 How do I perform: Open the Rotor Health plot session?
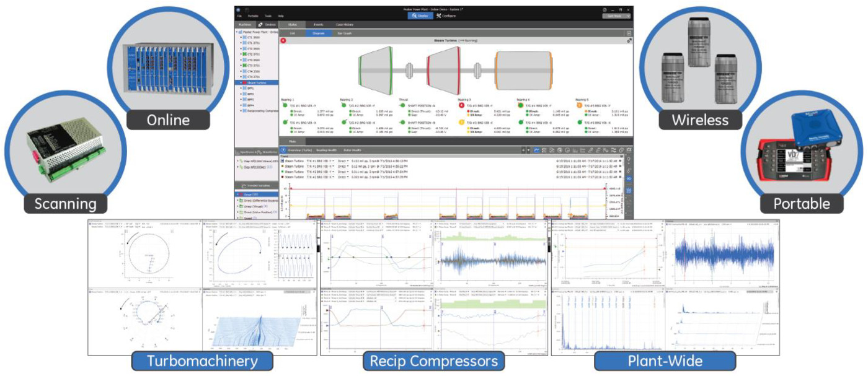(x=352, y=151)
